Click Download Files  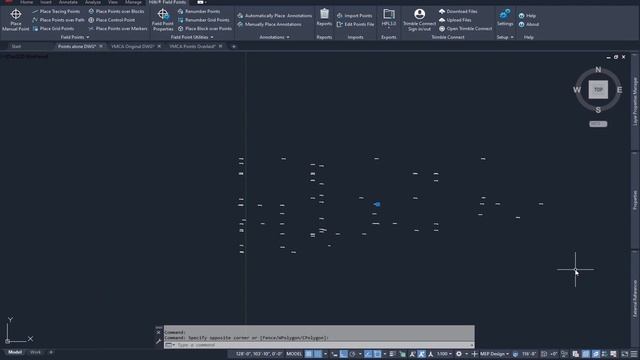[458, 11]
